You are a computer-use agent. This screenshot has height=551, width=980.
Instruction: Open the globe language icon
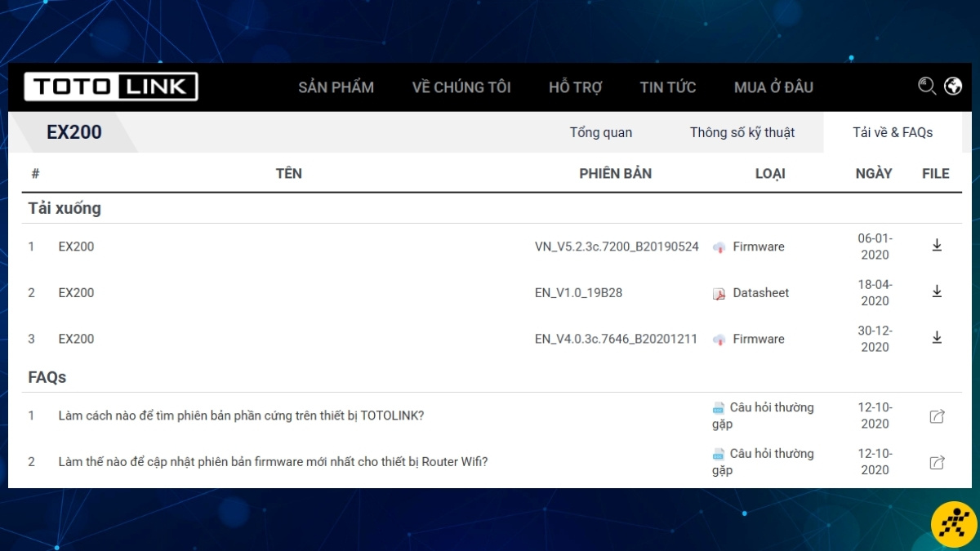(953, 87)
